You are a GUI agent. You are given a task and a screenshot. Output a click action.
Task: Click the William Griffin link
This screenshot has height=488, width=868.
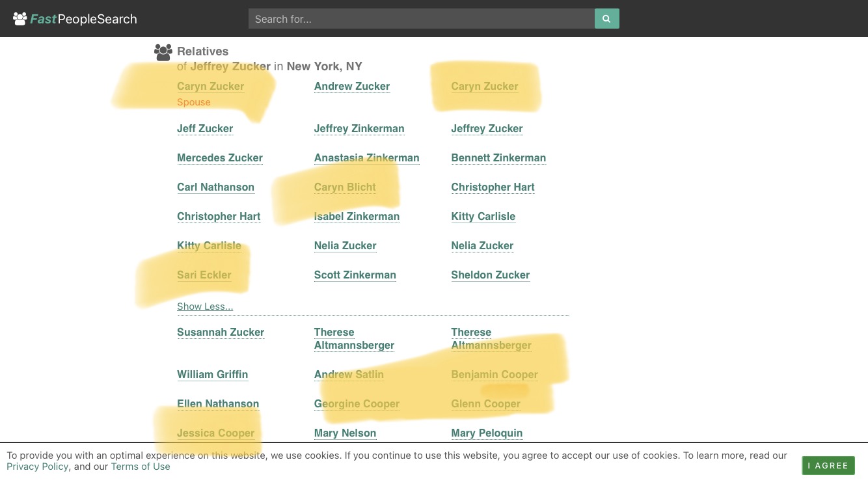click(212, 375)
